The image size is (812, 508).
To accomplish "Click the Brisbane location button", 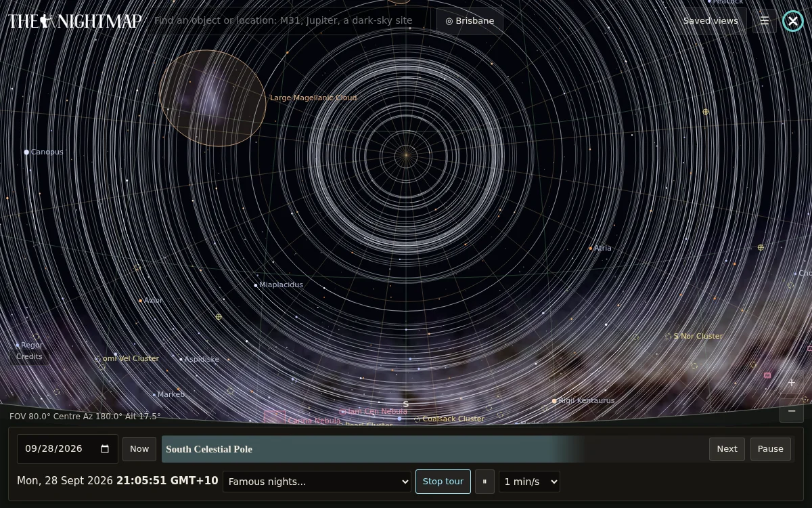I will 470,21.
